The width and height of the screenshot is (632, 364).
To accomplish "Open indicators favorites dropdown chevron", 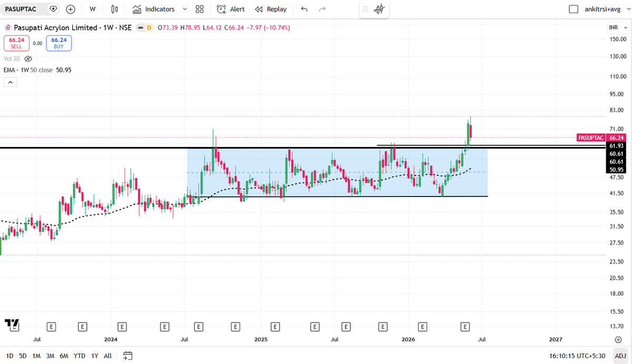I will [x=184, y=9].
